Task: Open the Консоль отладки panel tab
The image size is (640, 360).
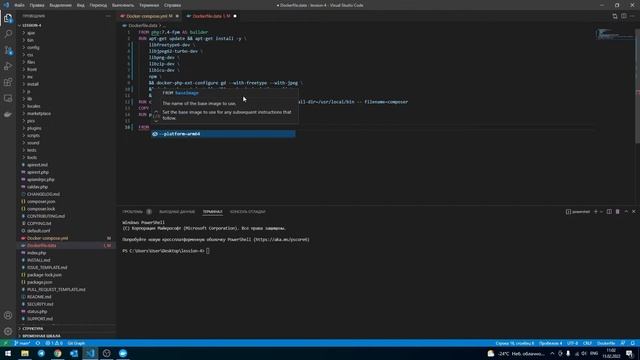Action: (247, 211)
